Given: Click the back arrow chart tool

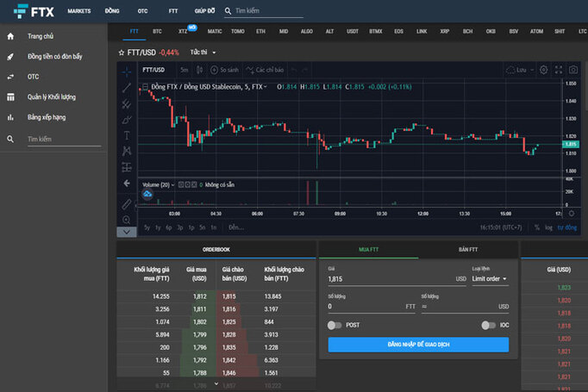Looking at the screenshot, I should pyautogui.click(x=127, y=184).
